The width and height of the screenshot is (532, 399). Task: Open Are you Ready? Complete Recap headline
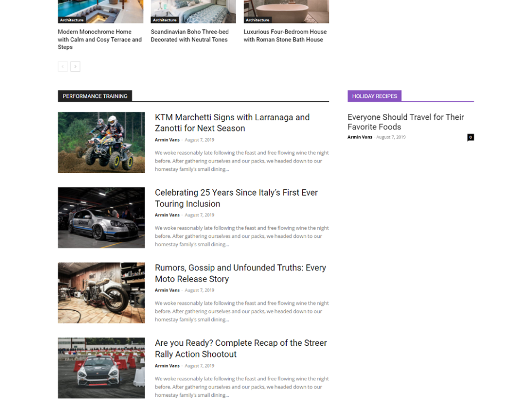click(x=241, y=348)
